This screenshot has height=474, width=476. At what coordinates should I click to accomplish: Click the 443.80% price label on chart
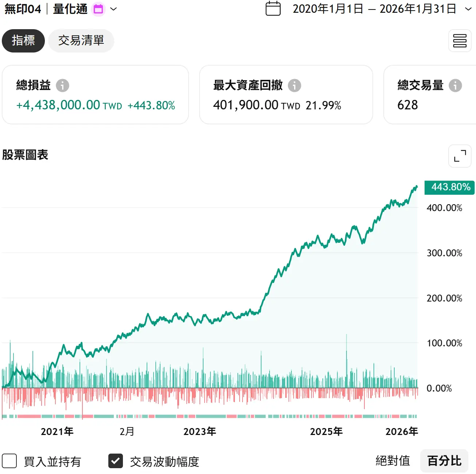click(x=449, y=187)
